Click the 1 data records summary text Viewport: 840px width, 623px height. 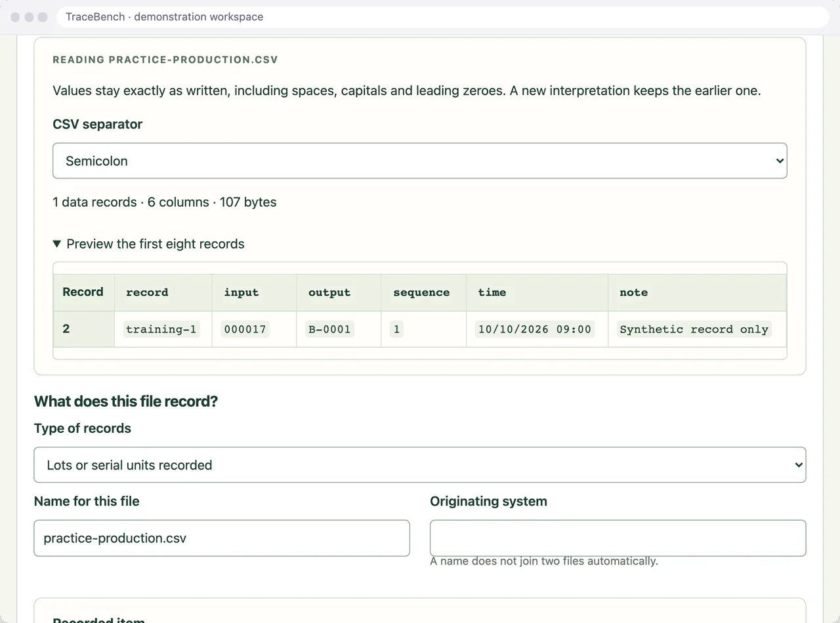click(164, 202)
